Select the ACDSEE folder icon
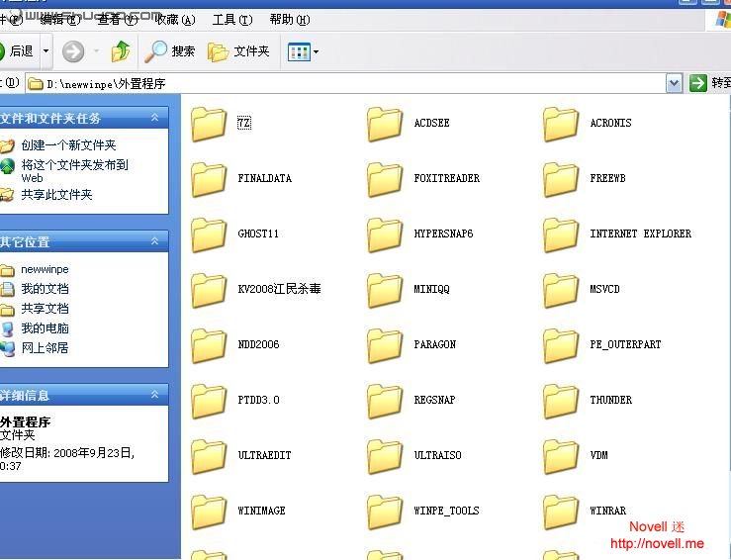Viewport: 731px width, 560px height. coord(385,124)
